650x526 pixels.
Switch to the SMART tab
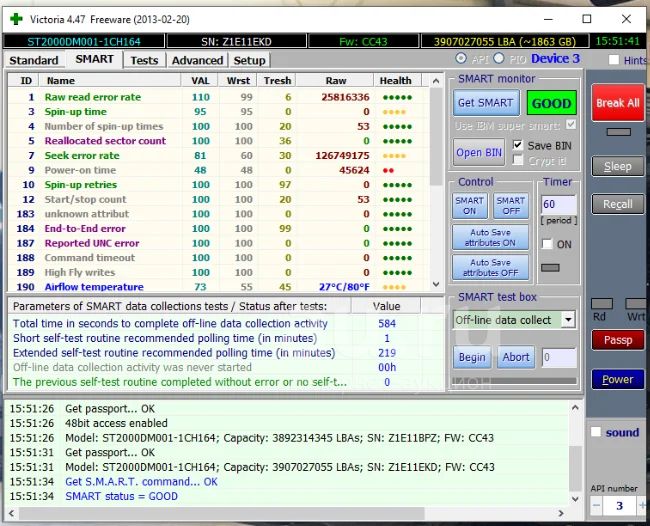95,59
